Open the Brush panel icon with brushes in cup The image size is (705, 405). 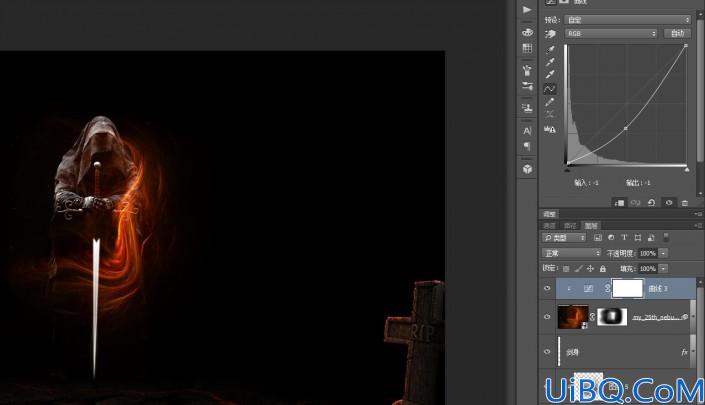point(527,70)
